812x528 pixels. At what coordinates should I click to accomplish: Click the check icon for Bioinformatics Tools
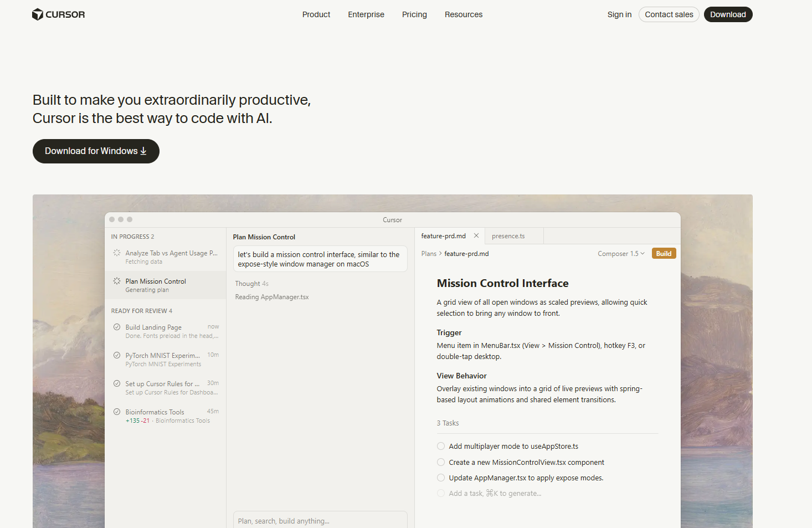pos(117,412)
